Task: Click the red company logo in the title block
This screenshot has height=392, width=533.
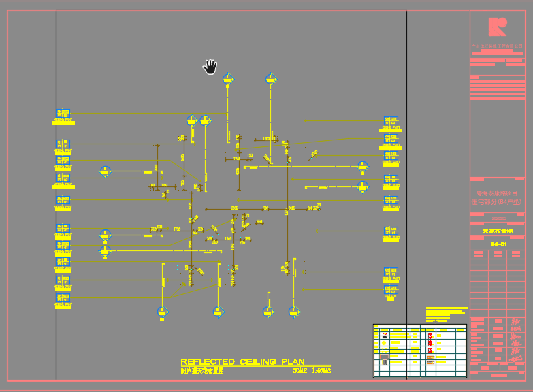Action: (x=498, y=27)
